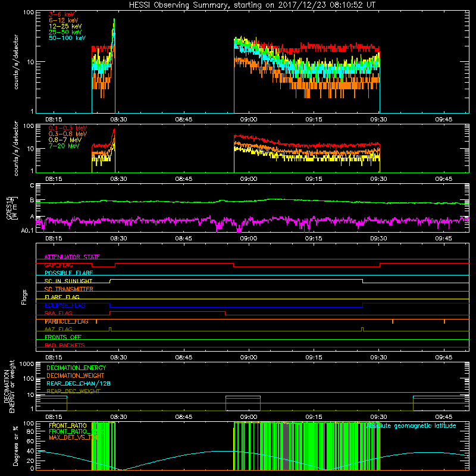The height and width of the screenshot is (476, 476).
Task: Select the FRONTS_OFF flag label
Action: 63,337
